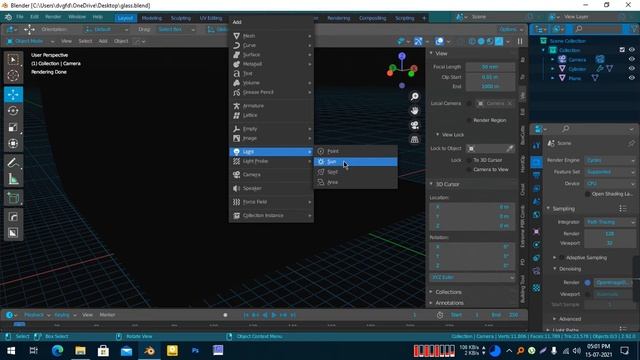Toggle Collection exclude checkbox in outliner
The height and width of the screenshot is (360, 640).
(622, 50)
